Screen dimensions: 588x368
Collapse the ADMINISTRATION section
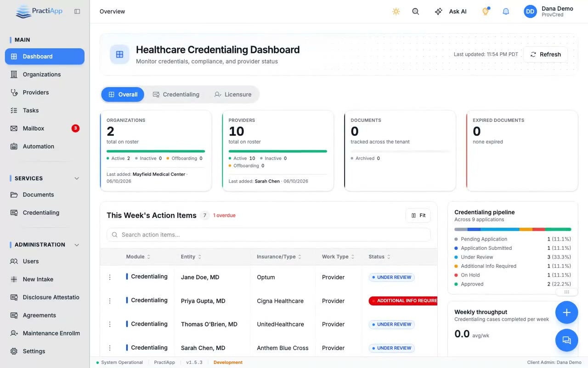point(77,245)
